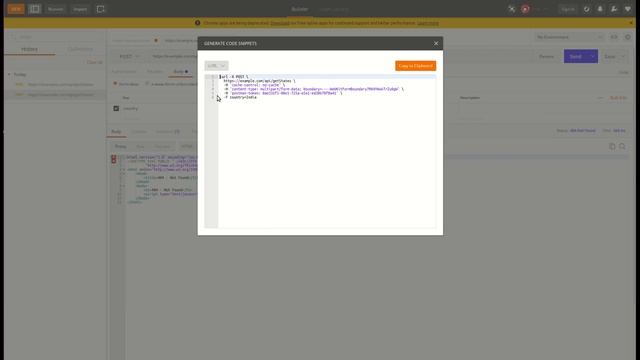Copy the cURL snippet to clipboard
The image size is (640, 360).
tap(416, 66)
